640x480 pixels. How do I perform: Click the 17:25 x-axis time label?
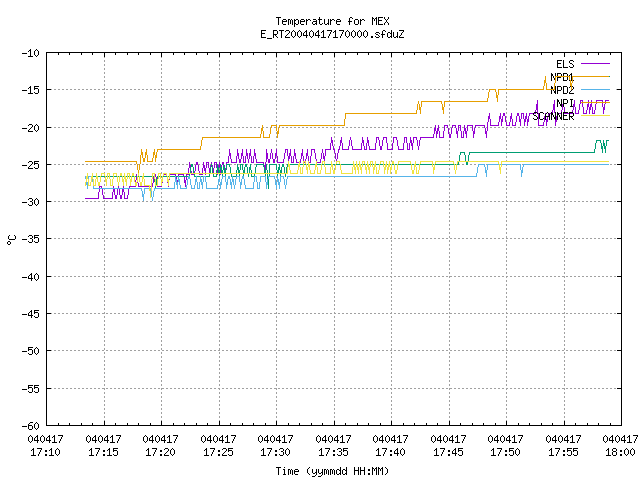(x=218, y=452)
